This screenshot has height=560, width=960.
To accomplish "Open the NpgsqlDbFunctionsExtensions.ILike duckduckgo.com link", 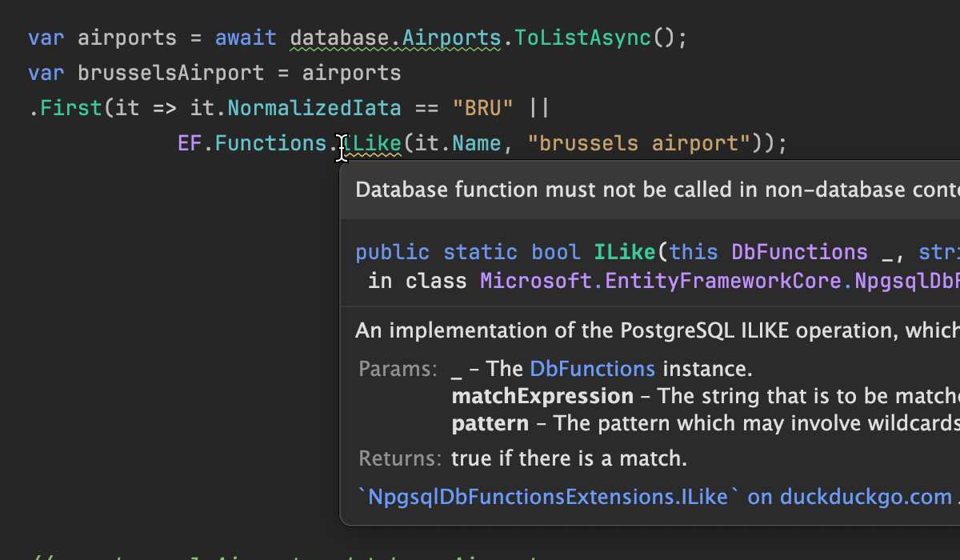I will click(x=656, y=497).
